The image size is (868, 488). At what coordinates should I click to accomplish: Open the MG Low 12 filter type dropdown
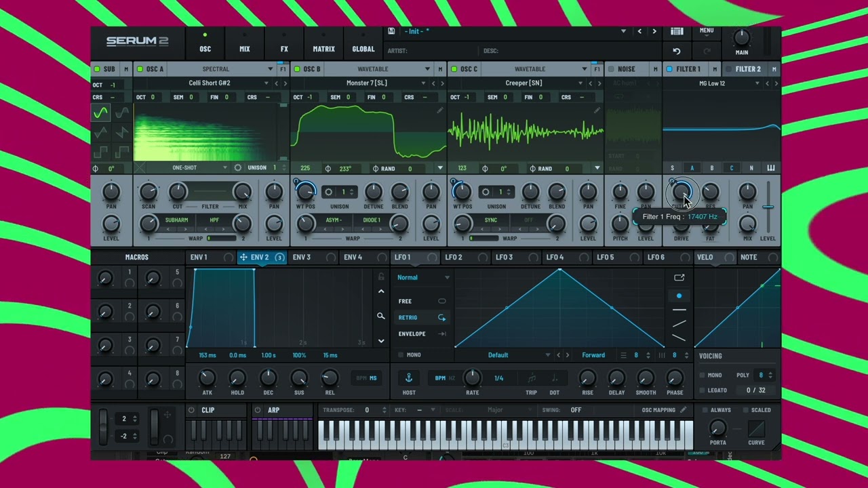pos(713,83)
